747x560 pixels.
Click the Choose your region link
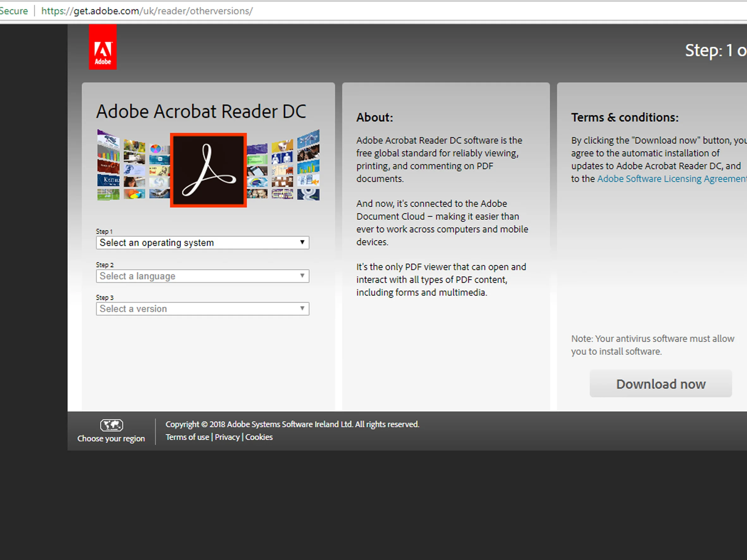(111, 438)
